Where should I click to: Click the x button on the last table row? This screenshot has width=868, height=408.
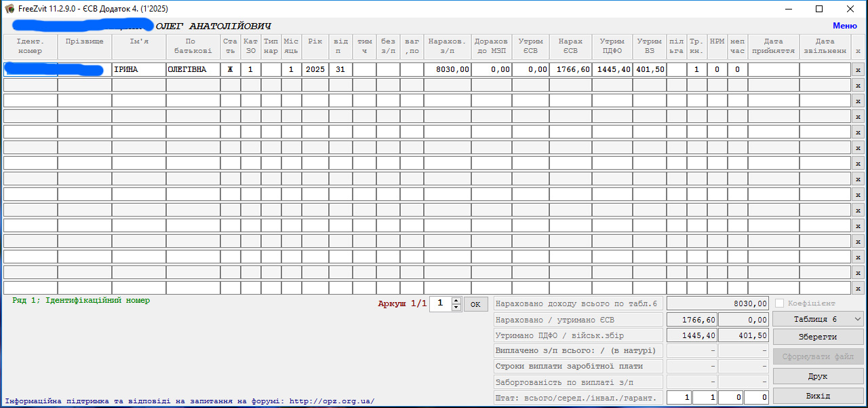coord(858,289)
